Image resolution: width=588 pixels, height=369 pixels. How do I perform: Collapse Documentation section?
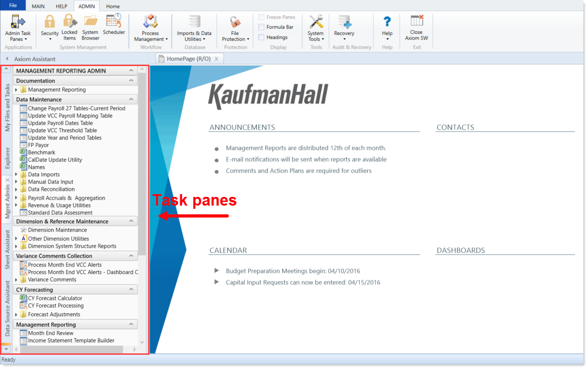coord(132,80)
